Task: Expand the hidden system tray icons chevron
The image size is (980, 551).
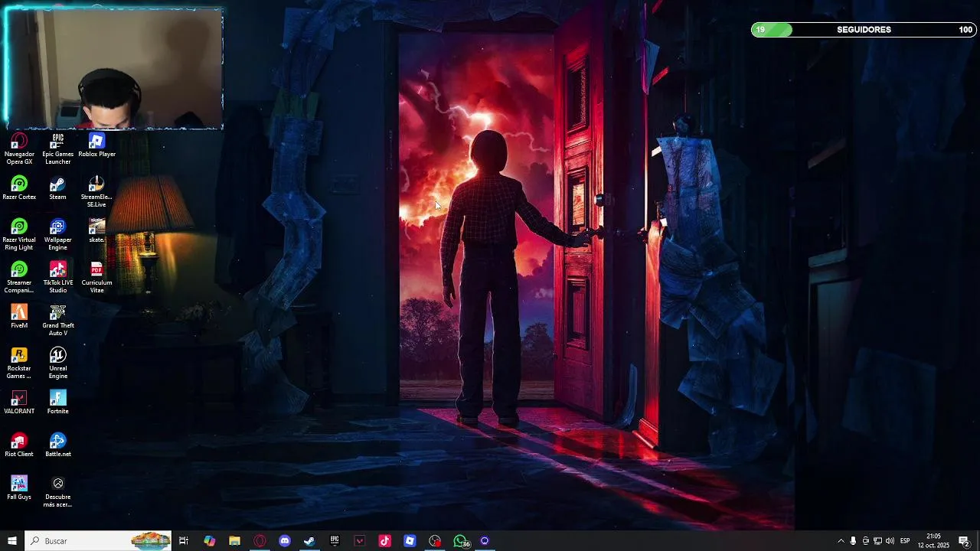Action: coord(841,541)
